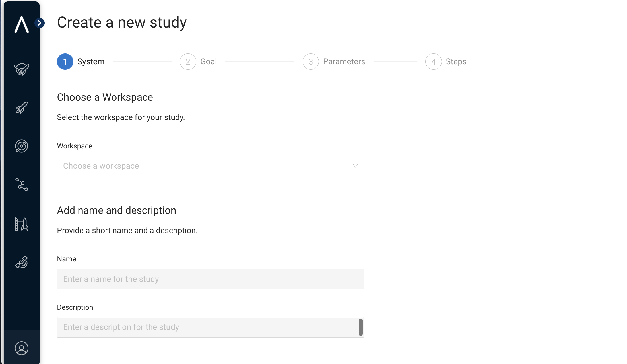
Task: Focus the study Name input field
Action: click(211, 279)
